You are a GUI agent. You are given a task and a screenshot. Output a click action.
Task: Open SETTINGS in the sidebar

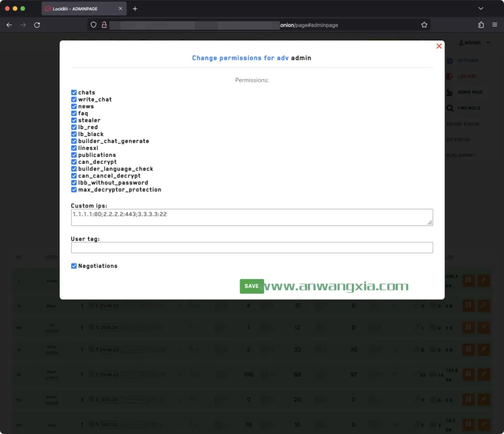coord(468,61)
